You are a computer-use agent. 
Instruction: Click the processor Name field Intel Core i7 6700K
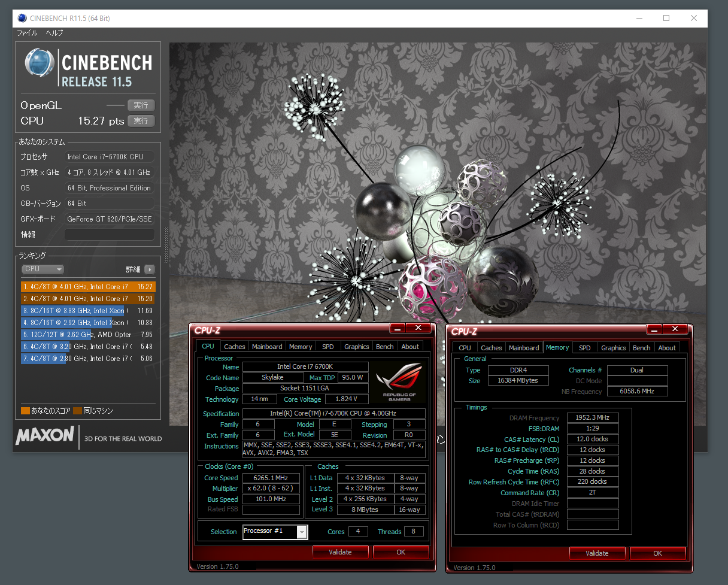coord(305,367)
